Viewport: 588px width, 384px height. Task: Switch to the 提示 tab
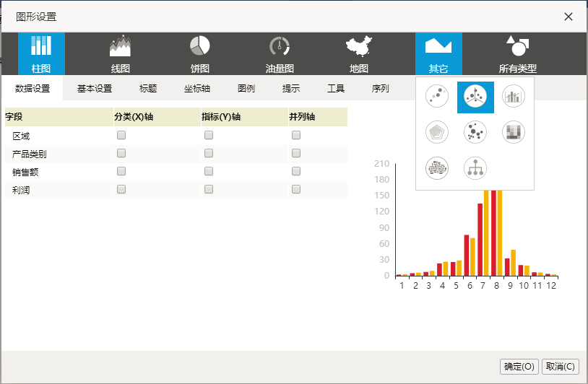tap(291, 88)
